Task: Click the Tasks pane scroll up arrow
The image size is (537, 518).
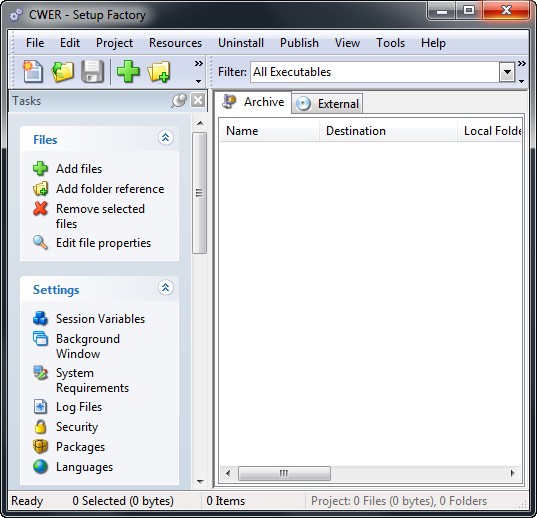Action: point(200,123)
